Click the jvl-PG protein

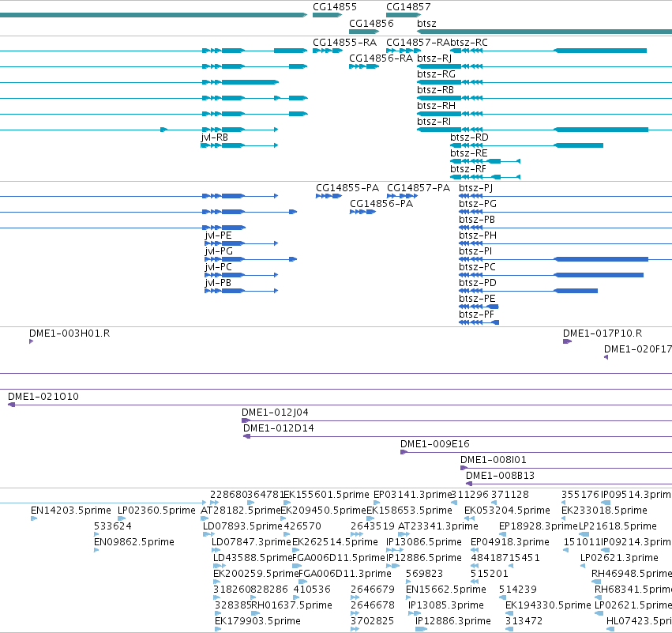[x=250, y=259]
